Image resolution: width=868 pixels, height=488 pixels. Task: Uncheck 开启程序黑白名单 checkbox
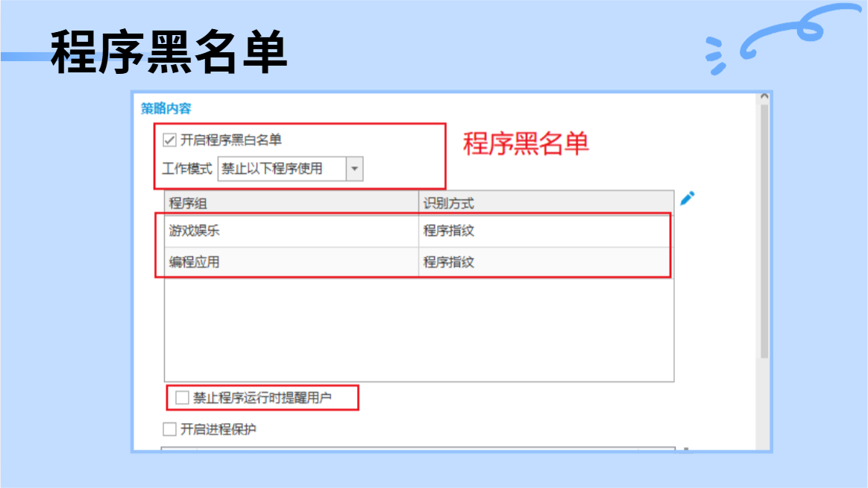169,140
